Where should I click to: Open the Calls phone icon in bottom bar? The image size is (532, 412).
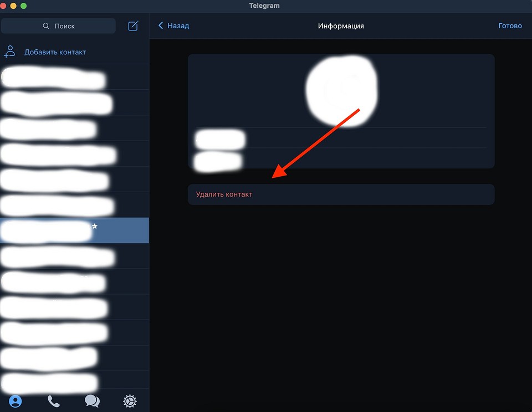pos(53,400)
